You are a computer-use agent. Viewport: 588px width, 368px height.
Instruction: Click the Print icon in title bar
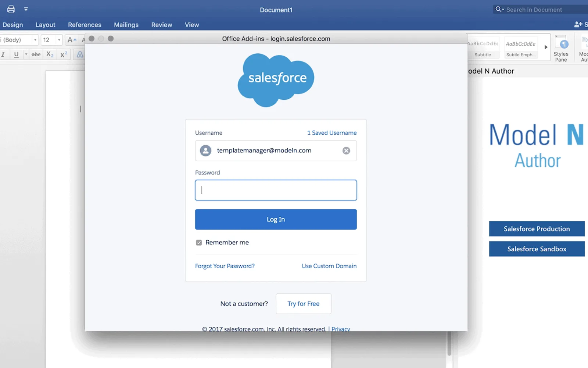(11, 9)
